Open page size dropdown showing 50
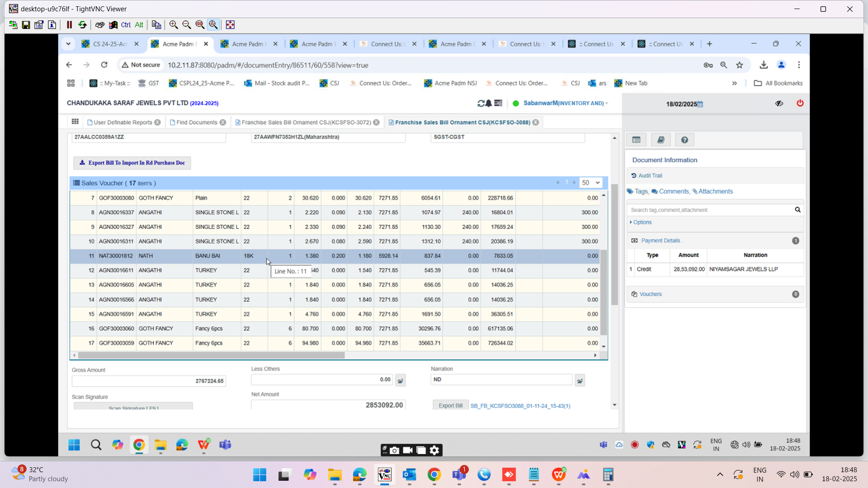Viewport: 868px width, 488px height. pos(590,183)
